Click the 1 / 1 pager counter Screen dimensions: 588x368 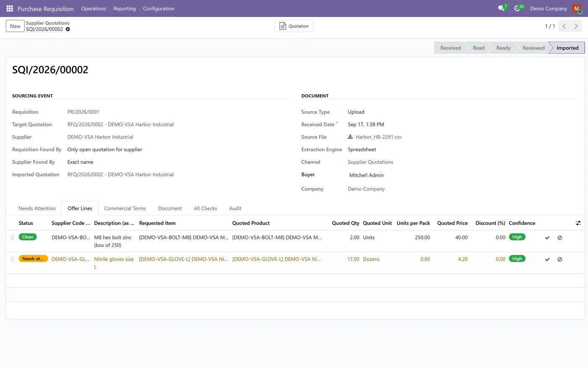[x=550, y=26]
